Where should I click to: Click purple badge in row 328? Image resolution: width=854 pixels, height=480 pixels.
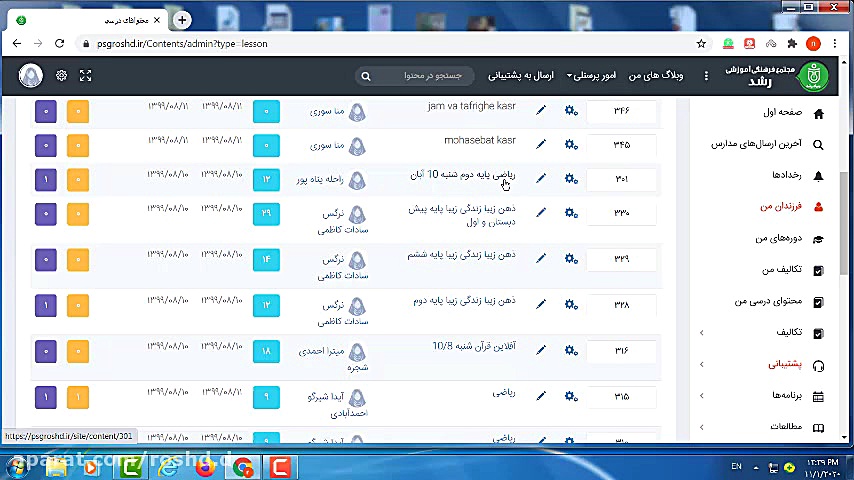pyautogui.click(x=46, y=306)
